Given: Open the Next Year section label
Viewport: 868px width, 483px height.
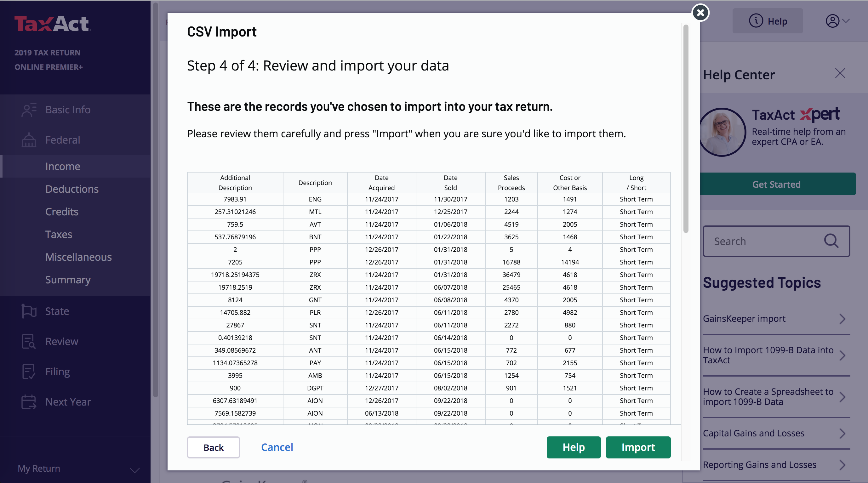Looking at the screenshot, I should (x=68, y=402).
